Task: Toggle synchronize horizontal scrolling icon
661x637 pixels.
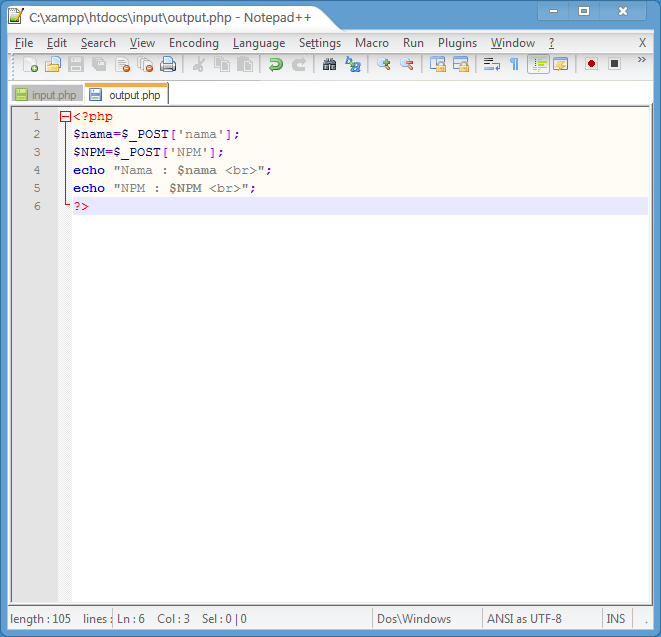Action: coord(461,65)
